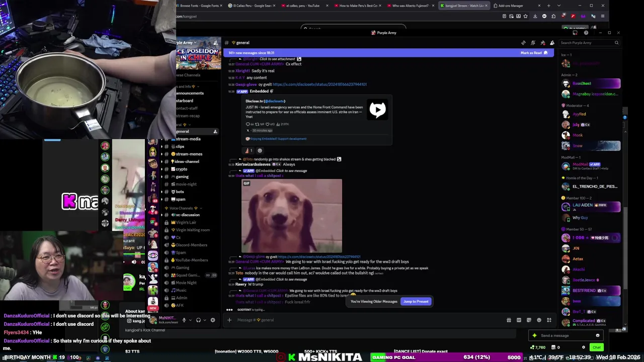Toggle headphones deafen in Discord user panel
The height and width of the screenshot is (362, 644).
198,320
